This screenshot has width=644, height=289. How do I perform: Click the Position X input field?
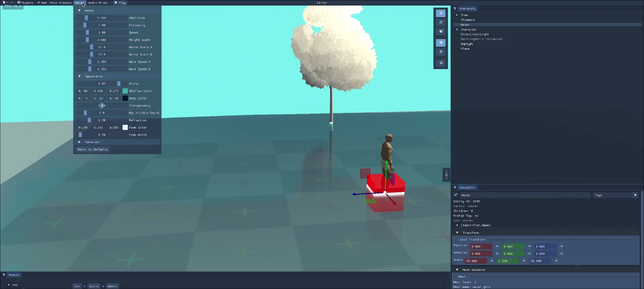pos(480,246)
